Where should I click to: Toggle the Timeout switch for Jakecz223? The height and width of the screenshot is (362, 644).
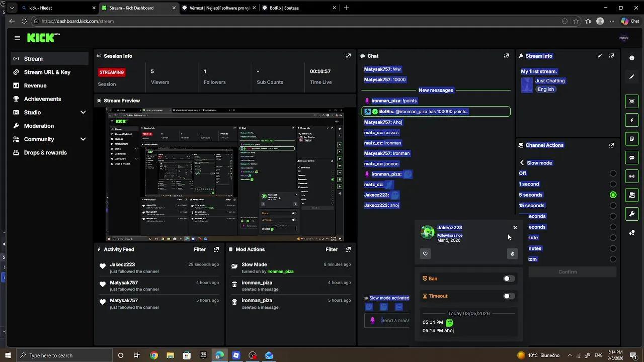[x=509, y=296]
